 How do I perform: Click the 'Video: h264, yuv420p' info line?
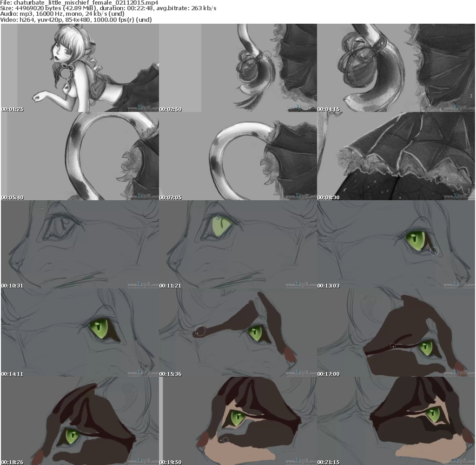(x=76, y=20)
